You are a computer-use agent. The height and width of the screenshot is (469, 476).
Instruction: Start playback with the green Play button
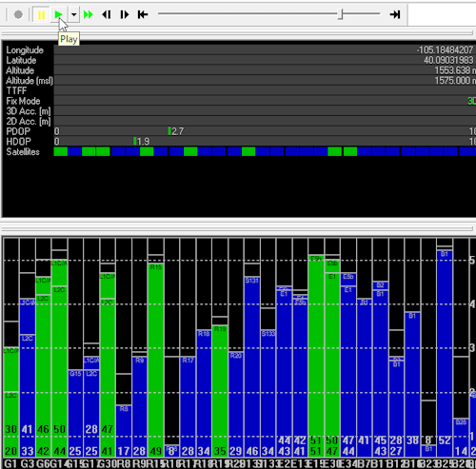pos(58,14)
